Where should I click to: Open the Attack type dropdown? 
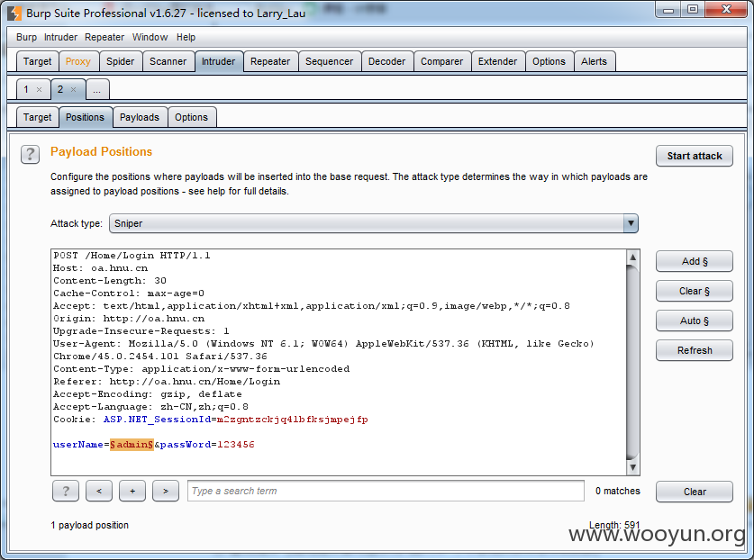[x=374, y=223]
